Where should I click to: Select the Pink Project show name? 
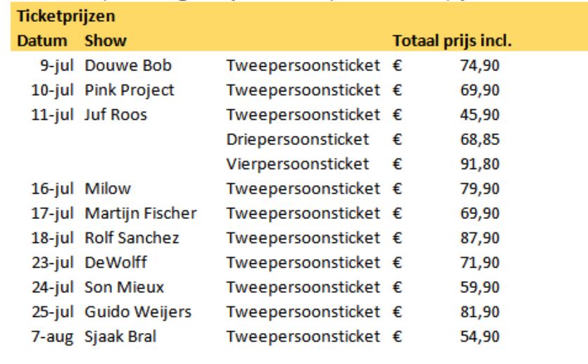tap(130, 90)
